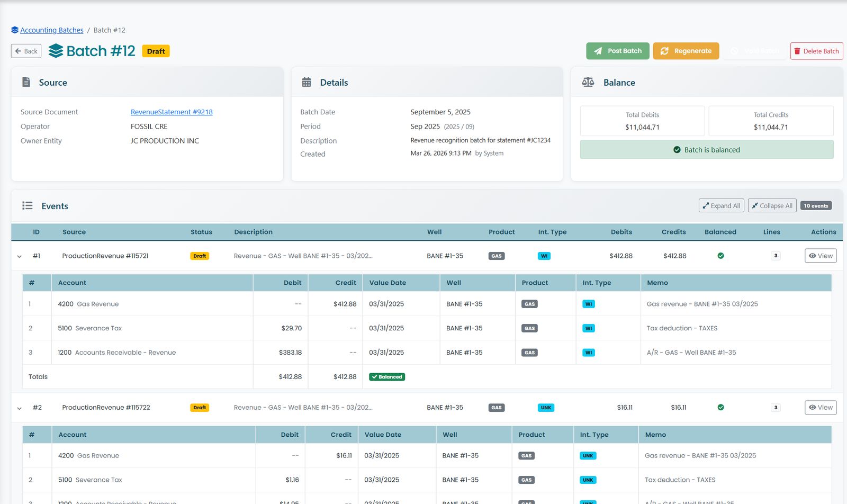Click the GAS product badge on event #1 row
This screenshot has width=847, height=504.
click(x=497, y=256)
